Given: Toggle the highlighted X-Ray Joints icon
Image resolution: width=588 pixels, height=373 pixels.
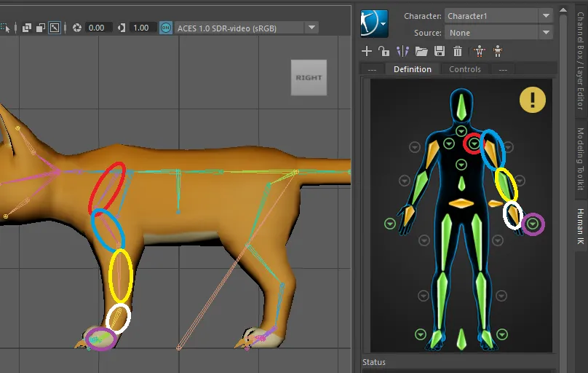Looking at the screenshot, I should click(55, 28).
